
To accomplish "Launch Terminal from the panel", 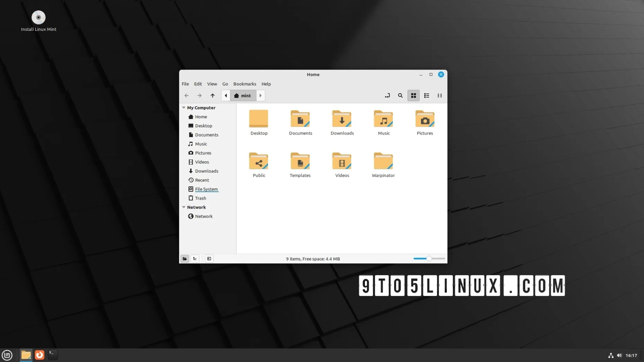I will pos(53,355).
